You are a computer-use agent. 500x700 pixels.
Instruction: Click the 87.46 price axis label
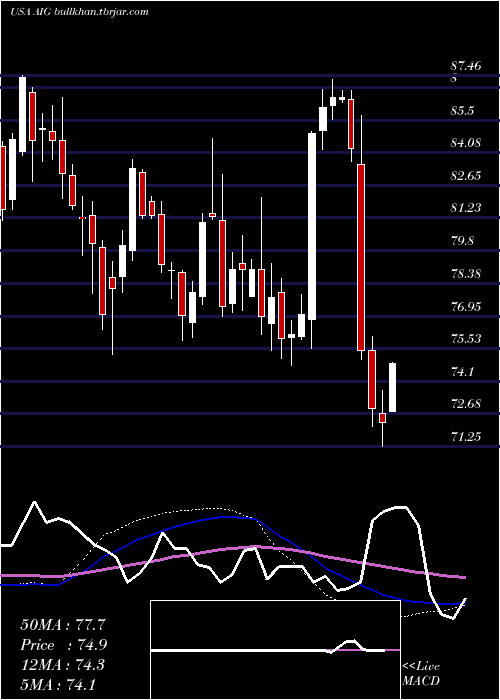coord(466,66)
